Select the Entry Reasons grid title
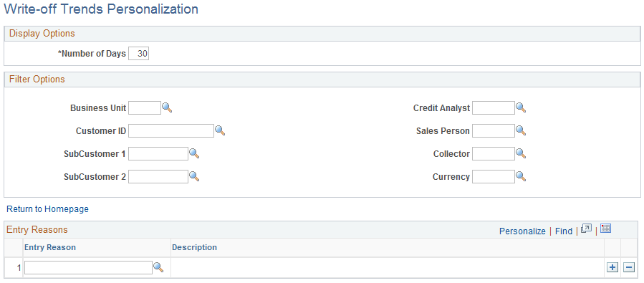 coord(37,229)
